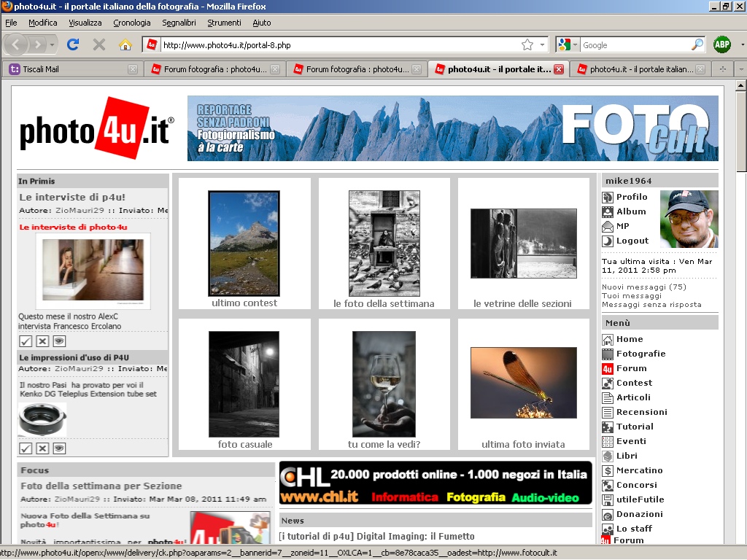Click the back navigation arrow

tap(16, 44)
